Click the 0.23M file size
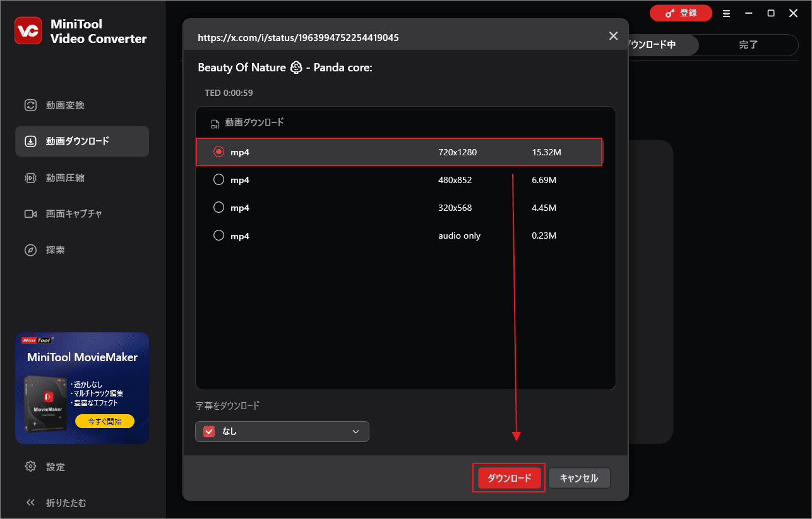The image size is (812, 519). point(544,236)
